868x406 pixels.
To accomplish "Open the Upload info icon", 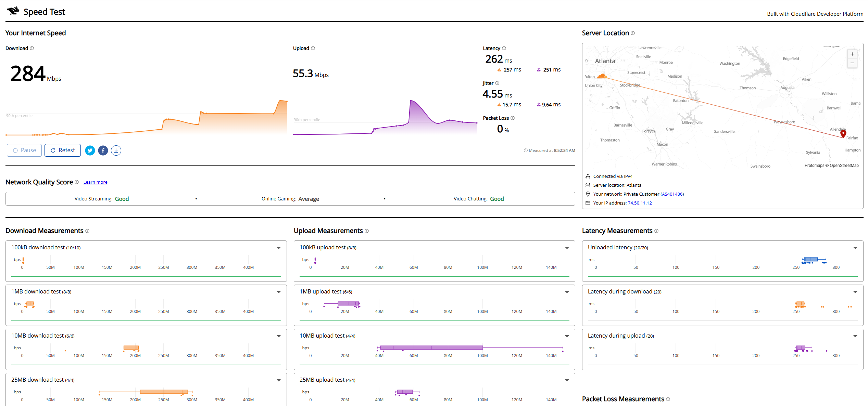I will click(x=313, y=48).
